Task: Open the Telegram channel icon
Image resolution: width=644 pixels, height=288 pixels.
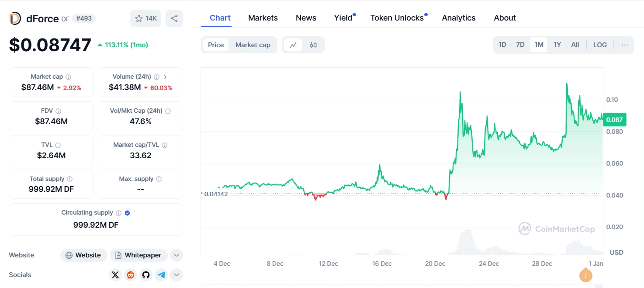Action: (161, 275)
